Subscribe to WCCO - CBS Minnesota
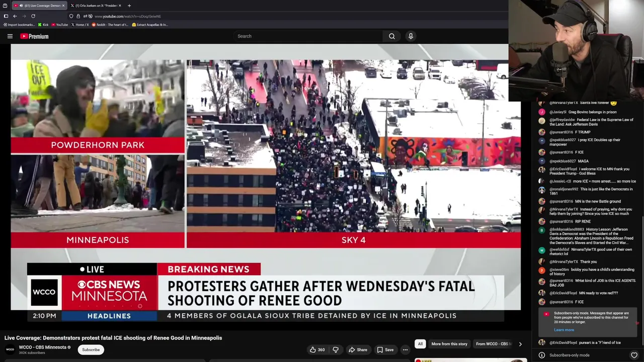 point(91,350)
